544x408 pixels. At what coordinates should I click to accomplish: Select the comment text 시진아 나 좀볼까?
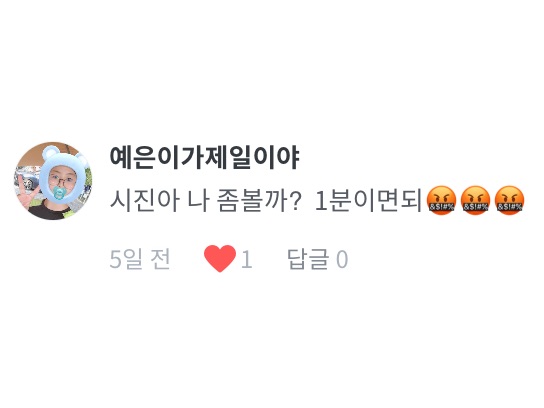(x=205, y=201)
